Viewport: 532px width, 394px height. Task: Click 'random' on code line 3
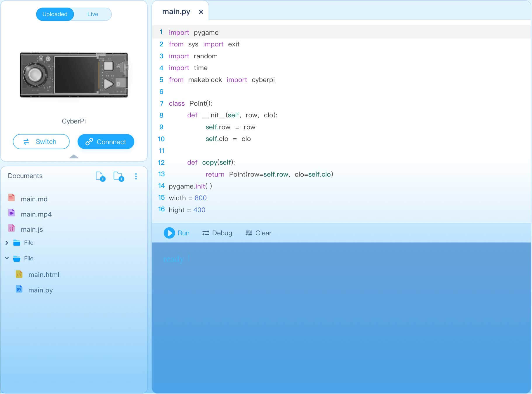(x=206, y=56)
